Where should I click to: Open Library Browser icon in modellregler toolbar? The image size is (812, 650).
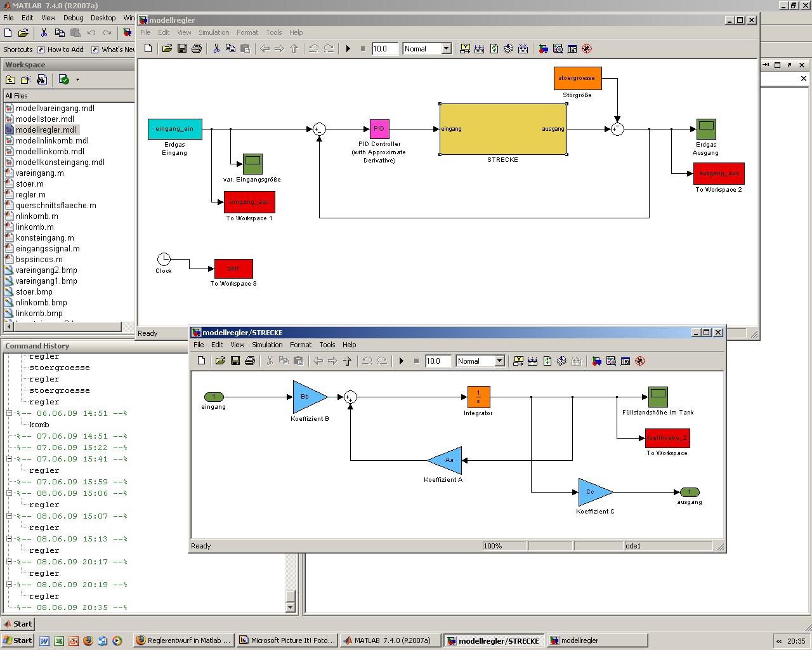(x=543, y=48)
